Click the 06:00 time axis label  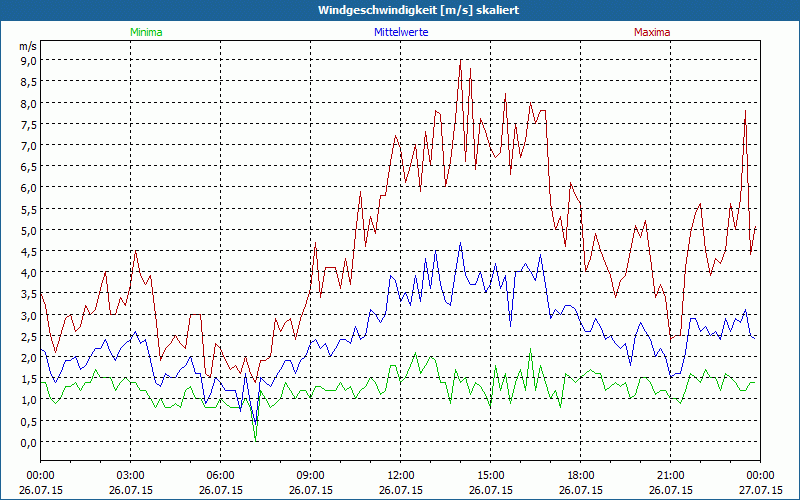click(221, 475)
